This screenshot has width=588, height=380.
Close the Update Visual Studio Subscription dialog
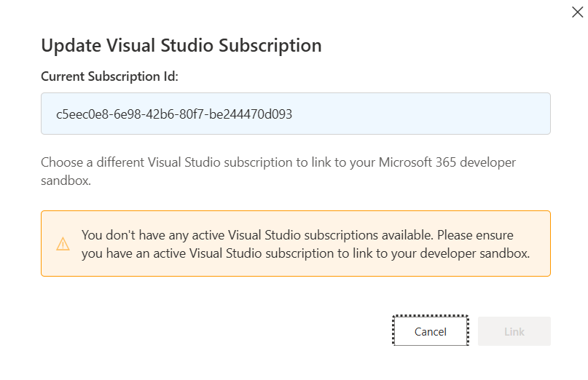coord(577,12)
